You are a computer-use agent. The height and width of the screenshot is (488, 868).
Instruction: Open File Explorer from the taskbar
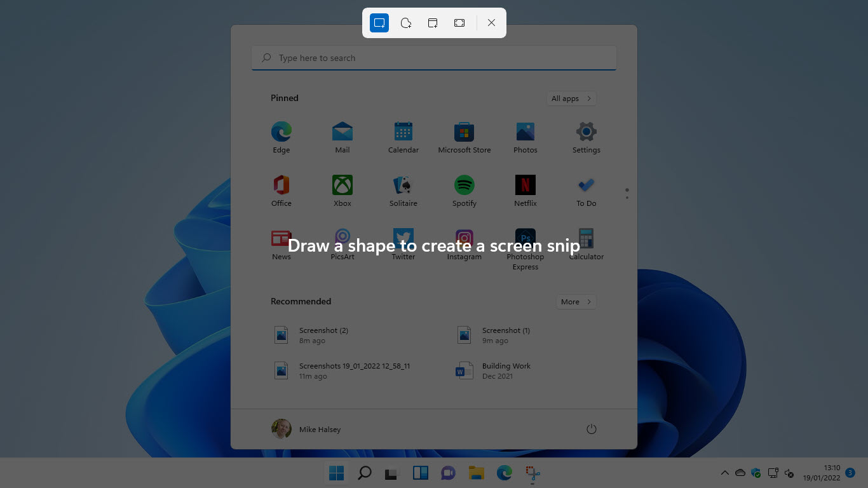pyautogui.click(x=476, y=473)
